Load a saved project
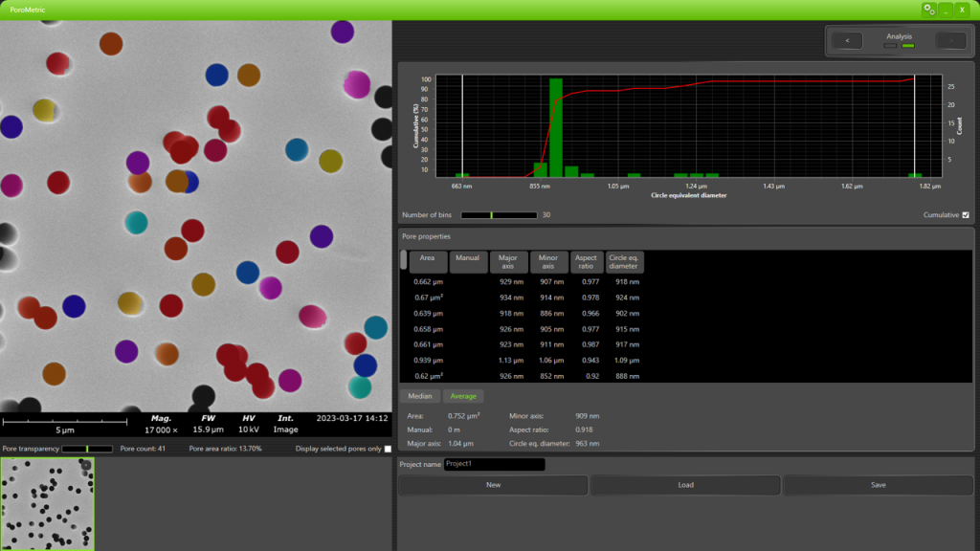Screen dimensions: 980x551 click(684, 485)
